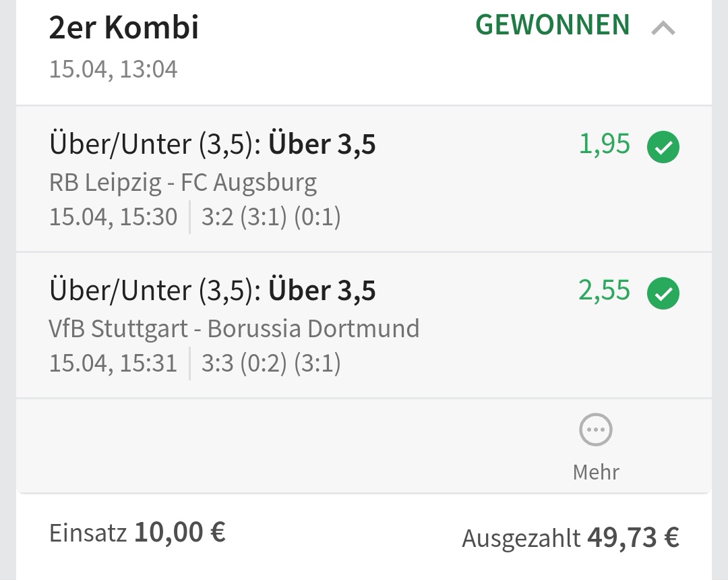The width and height of the screenshot is (728, 580).
Task: Open the three-dots more options icon
Action: (596, 430)
